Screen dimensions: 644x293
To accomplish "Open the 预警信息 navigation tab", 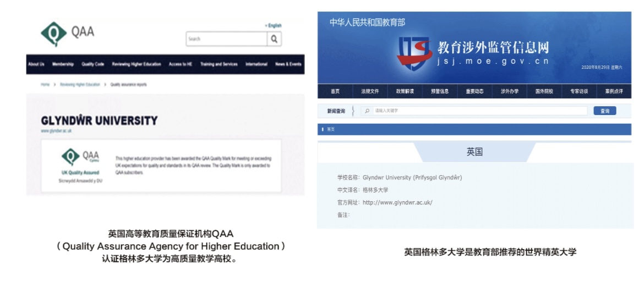I will pyautogui.click(x=440, y=91).
